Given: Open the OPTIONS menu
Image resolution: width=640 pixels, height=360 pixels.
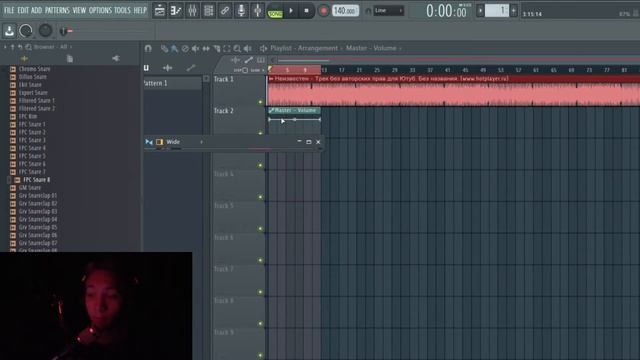Looking at the screenshot, I should (100, 10).
